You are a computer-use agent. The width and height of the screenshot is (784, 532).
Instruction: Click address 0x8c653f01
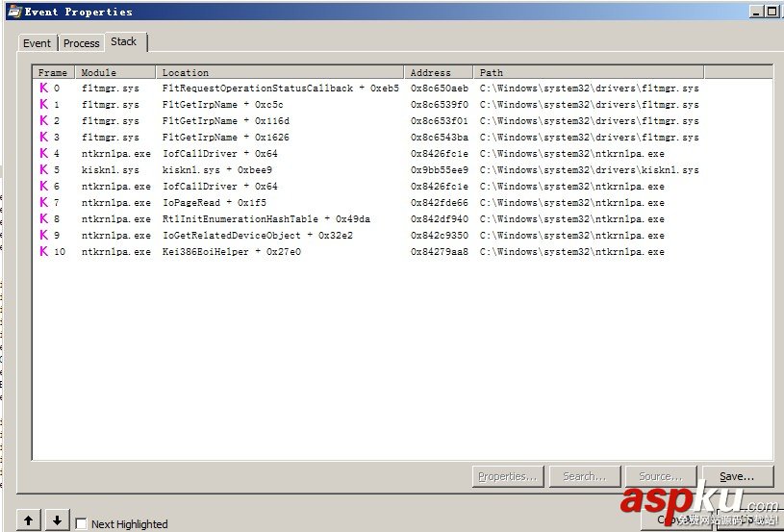pos(440,120)
